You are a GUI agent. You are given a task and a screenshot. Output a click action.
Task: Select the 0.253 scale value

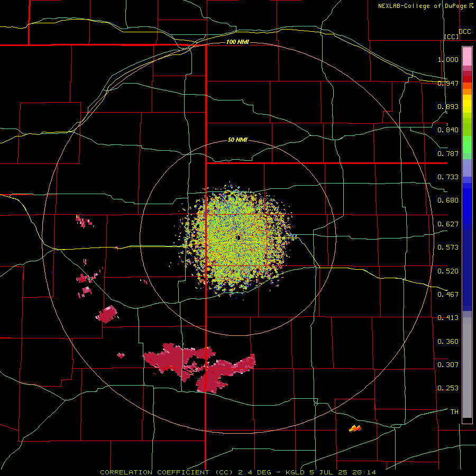tap(448, 388)
